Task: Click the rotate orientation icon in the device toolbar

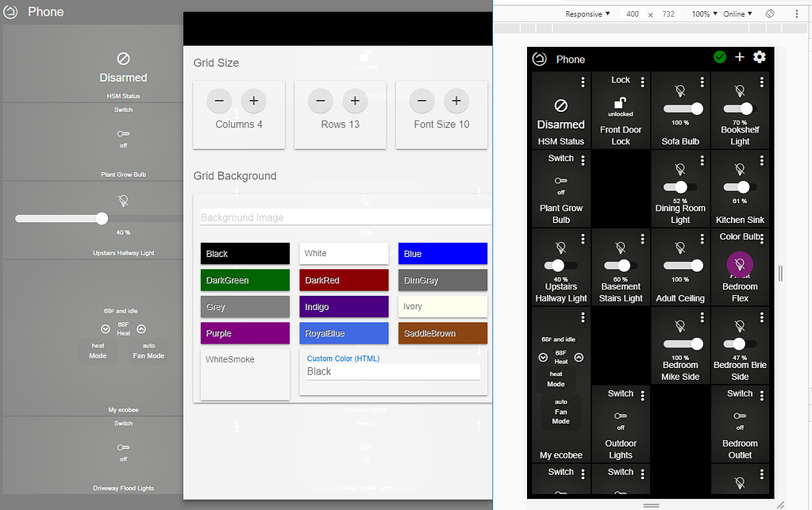Action: pos(768,13)
